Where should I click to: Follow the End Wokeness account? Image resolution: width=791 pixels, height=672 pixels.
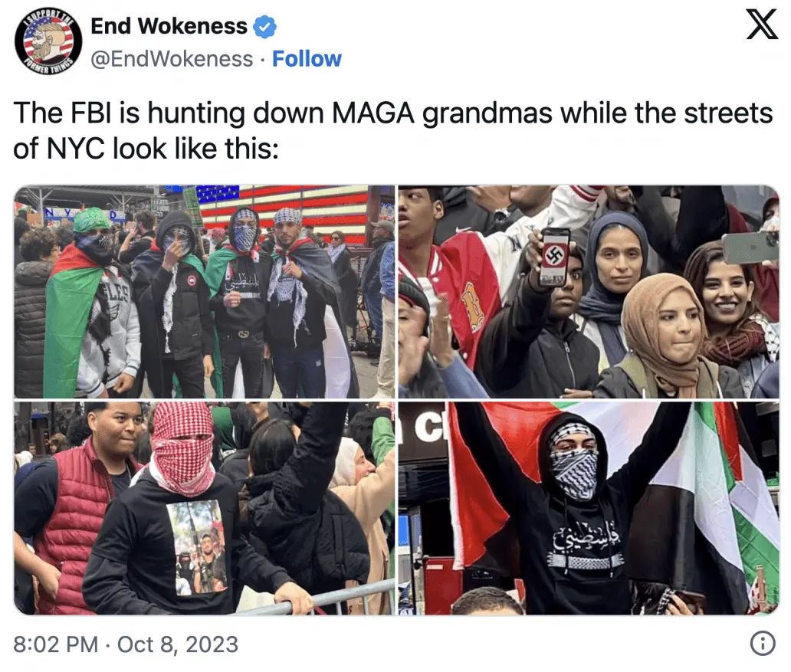click(307, 59)
